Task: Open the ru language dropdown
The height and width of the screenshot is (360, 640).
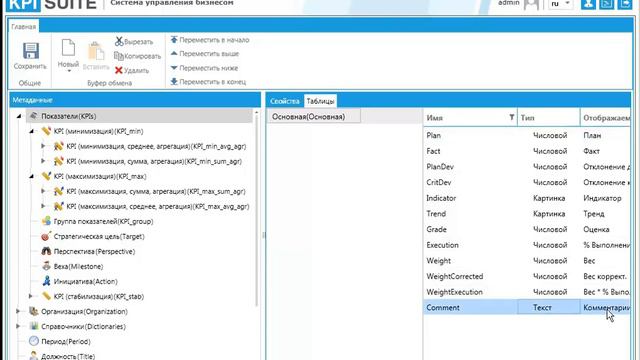Action: point(560,4)
